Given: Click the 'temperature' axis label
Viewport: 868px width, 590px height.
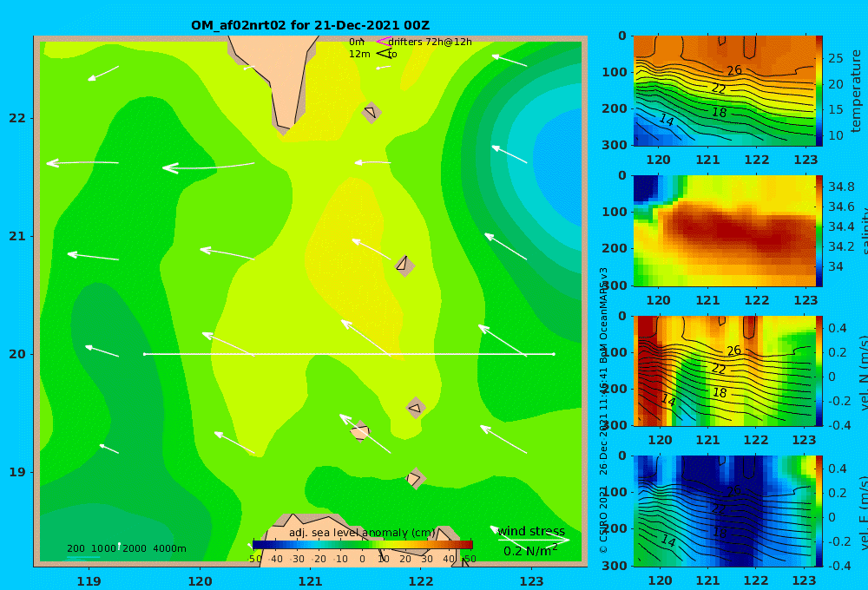Looking at the screenshot, I should (856, 91).
